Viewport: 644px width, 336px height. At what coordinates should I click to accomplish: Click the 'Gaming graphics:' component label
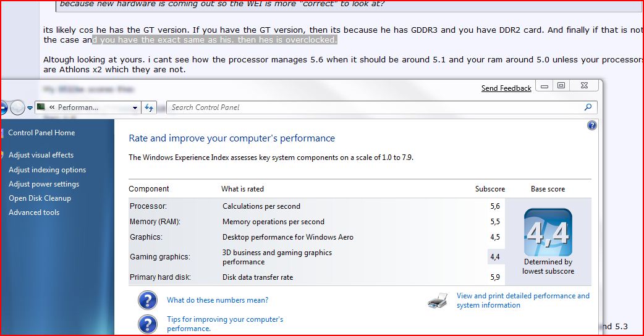click(x=160, y=257)
